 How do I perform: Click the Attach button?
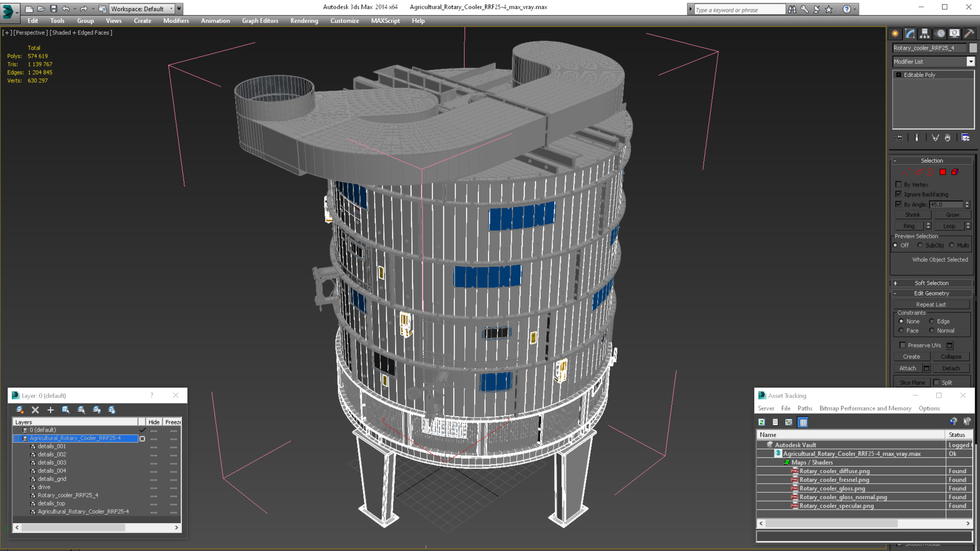pos(908,368)
